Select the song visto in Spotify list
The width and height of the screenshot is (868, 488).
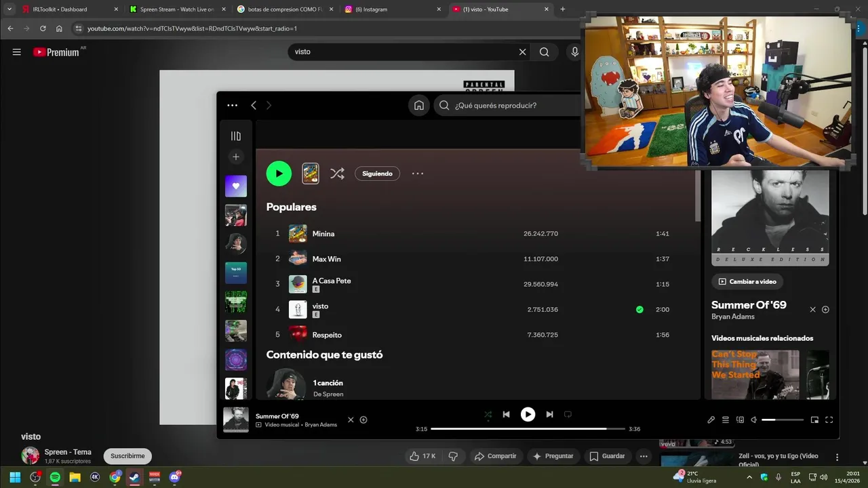point(320,306)
